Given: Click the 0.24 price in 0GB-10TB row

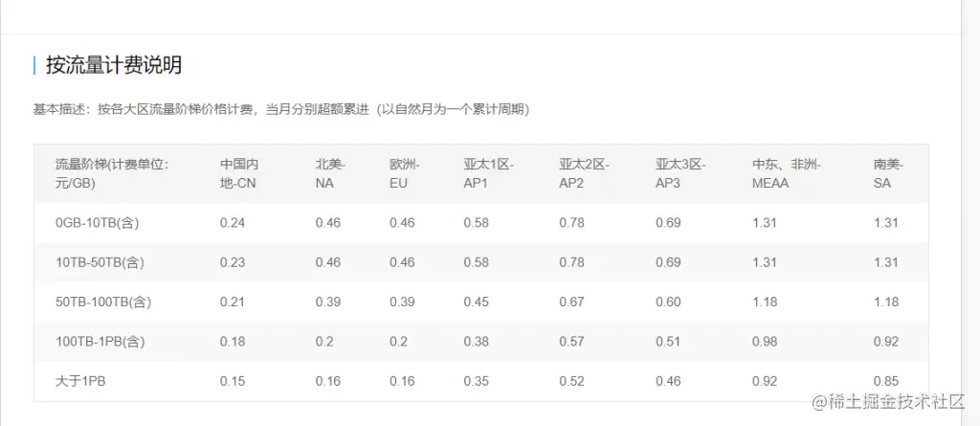Looking at the screenshot, I should (233, 223).
